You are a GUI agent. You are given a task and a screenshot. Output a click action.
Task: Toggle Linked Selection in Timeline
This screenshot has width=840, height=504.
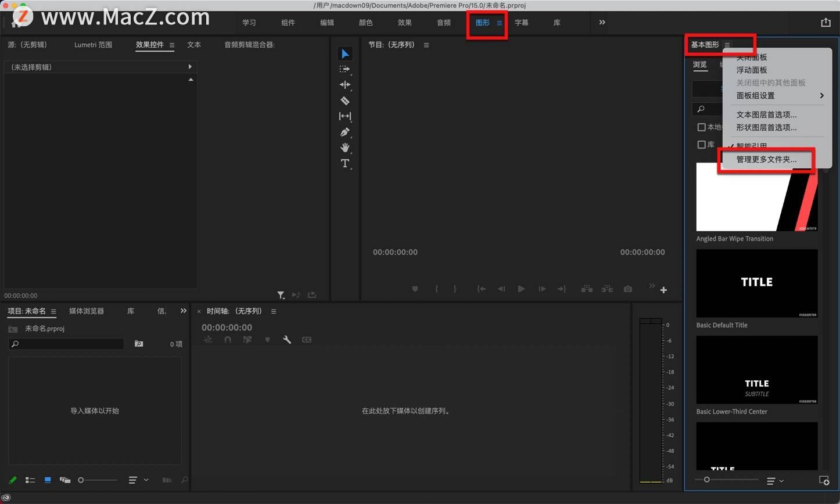247,340
